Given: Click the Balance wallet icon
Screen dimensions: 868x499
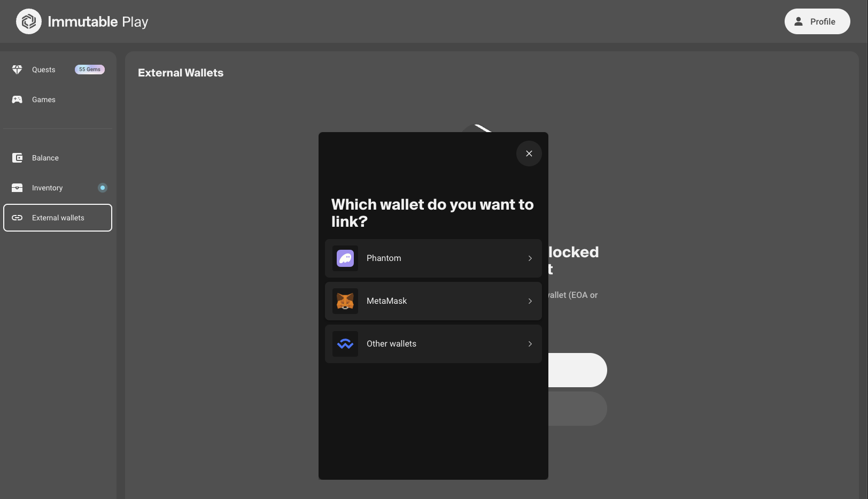Looking at the screenshot, I should (x=17, y=158).
